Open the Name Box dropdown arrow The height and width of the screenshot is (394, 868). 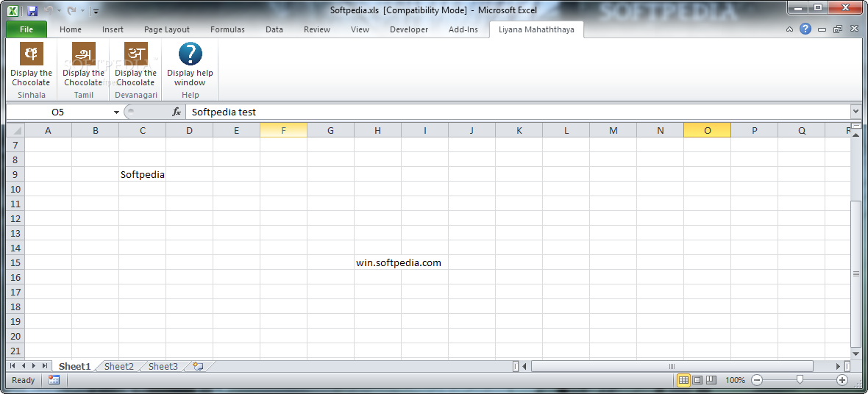tap(116, 112)
